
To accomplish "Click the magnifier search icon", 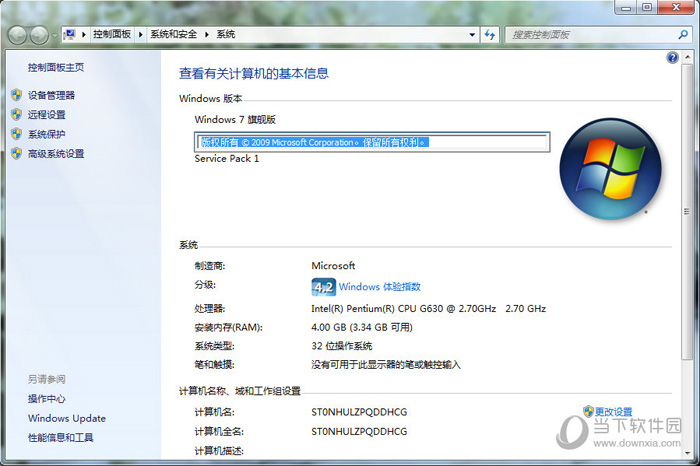I will [683, 35].
